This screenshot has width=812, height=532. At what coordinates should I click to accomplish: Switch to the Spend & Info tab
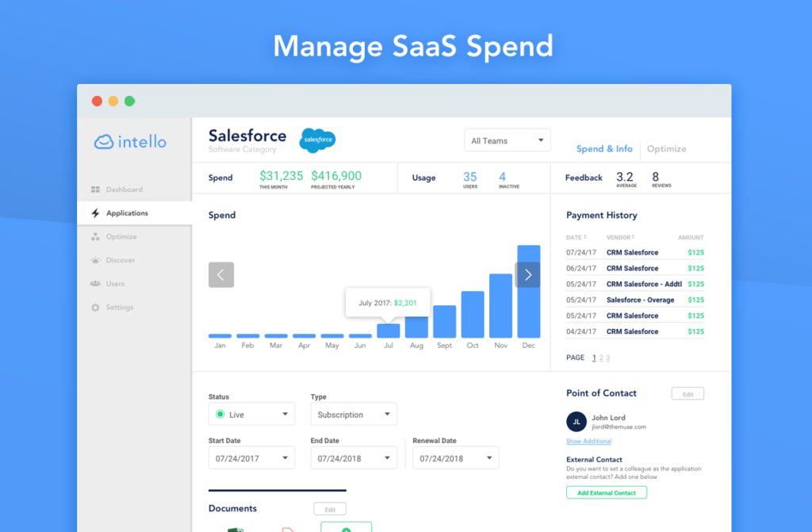(604, 149)
